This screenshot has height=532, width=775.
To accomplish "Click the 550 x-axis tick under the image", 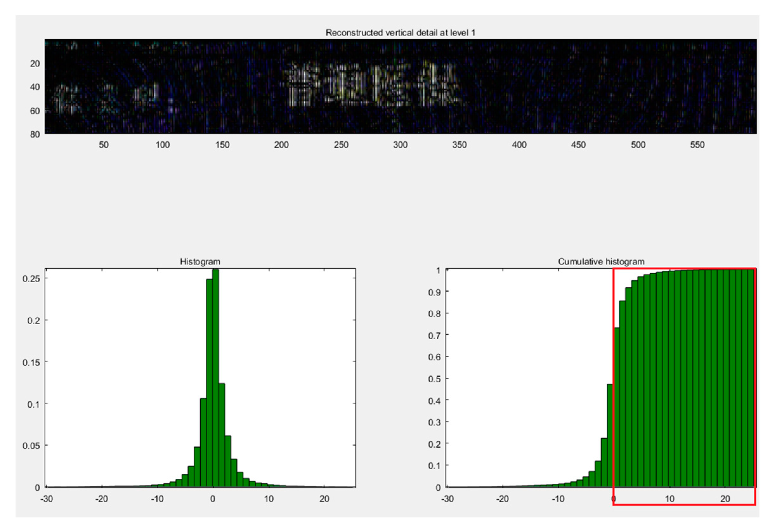I will pos(697,145).
